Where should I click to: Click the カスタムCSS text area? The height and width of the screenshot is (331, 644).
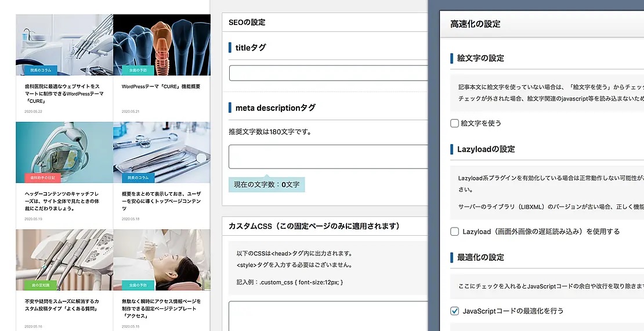328,315
